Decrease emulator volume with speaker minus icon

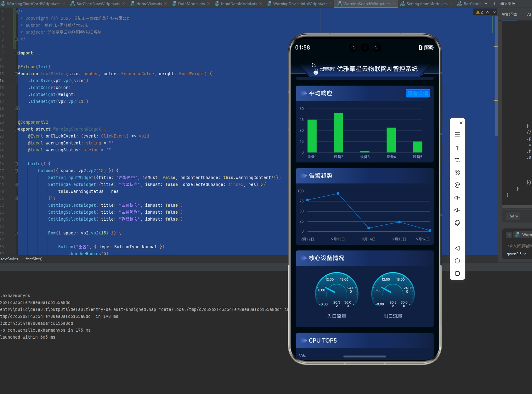(457, 210)
